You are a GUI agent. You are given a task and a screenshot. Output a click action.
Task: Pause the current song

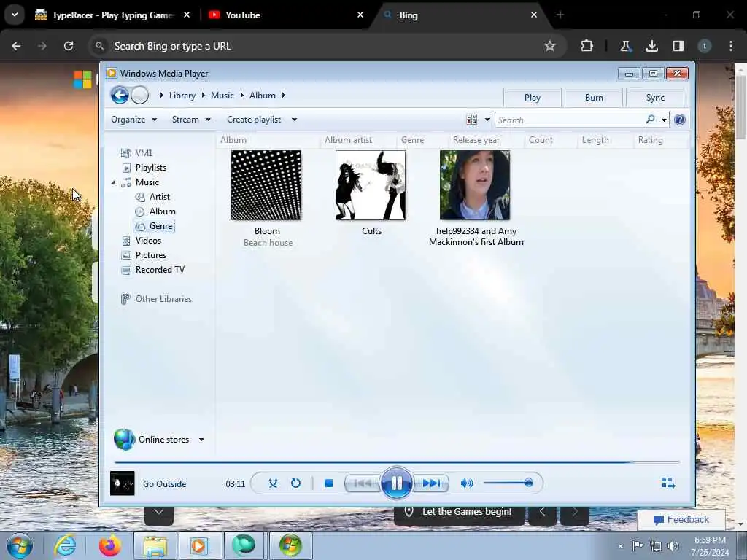[396, 483]
